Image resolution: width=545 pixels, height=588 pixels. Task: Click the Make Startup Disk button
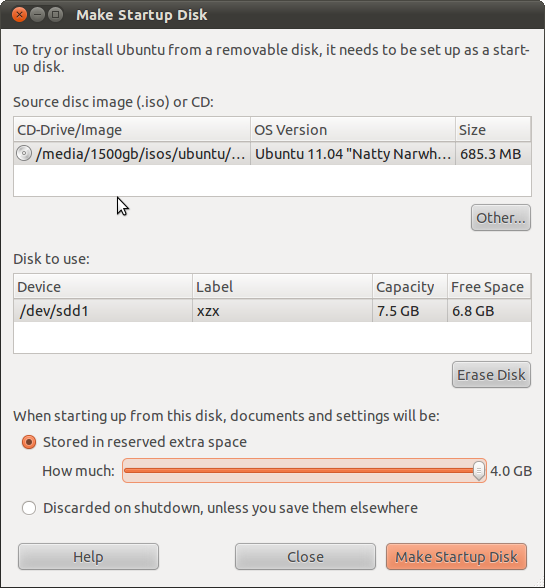coord(456,556)
